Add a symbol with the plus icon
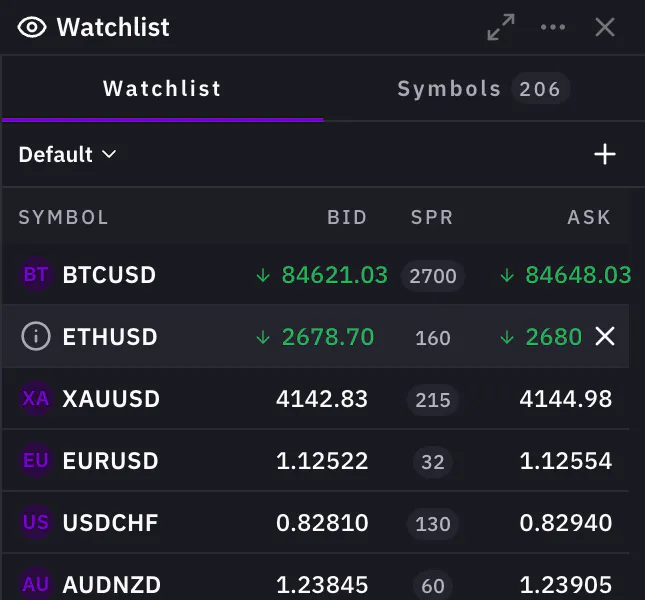Viewport: 645px width, 600px height. point(605,154)
